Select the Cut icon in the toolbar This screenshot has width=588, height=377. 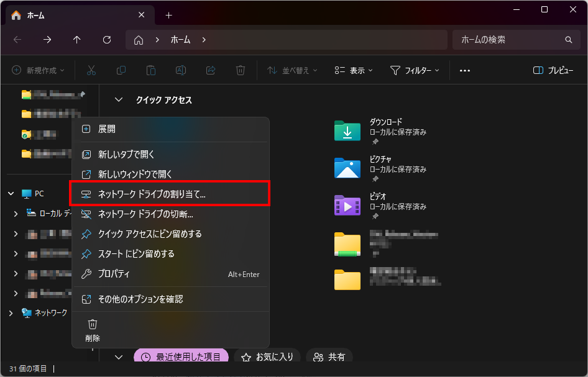click(91, 70)
